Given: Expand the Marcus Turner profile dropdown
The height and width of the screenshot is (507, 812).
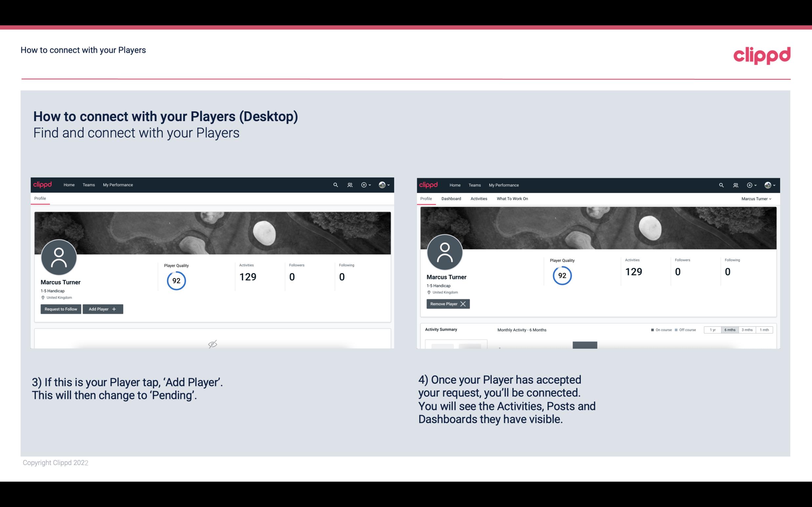Looking at the screenshot, I should (757, 199).
